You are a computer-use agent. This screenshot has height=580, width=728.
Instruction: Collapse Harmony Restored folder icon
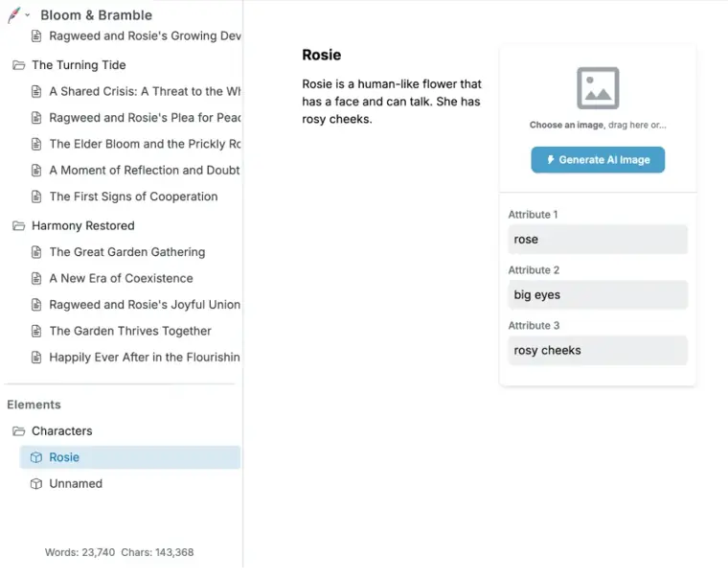point(18,226)
